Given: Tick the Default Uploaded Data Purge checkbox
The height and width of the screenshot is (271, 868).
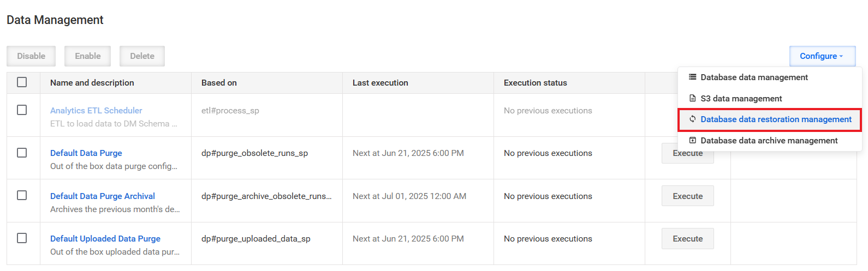Looking at the screenshot, I should tap(22, 238).
